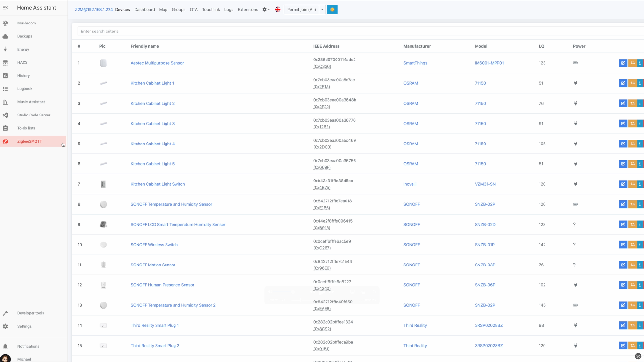Image resolution: width=644 pixels, height=362 pixels.
Task: Click SONOFF LCD Smart Temperature sensor picture
Action: click(103, 225)
